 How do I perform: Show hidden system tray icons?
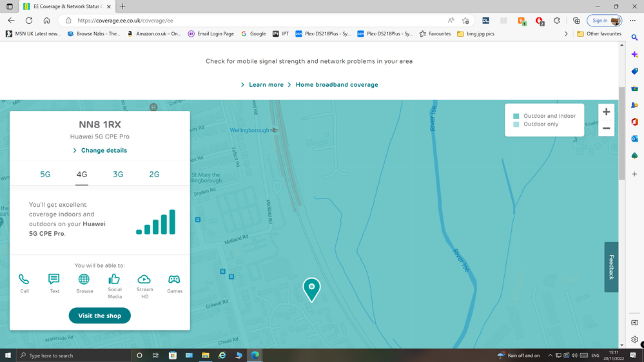[550, 356]
